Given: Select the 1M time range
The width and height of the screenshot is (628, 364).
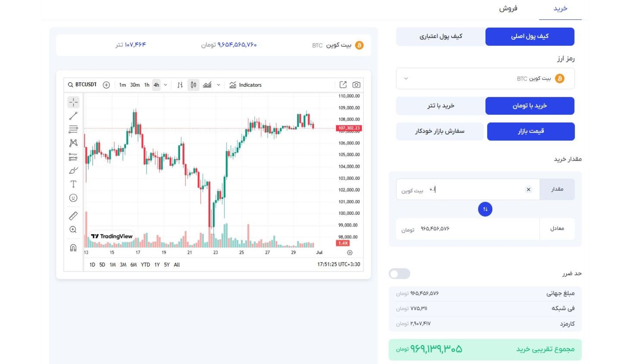Looking at the screenshot, I should click(113, 265).
